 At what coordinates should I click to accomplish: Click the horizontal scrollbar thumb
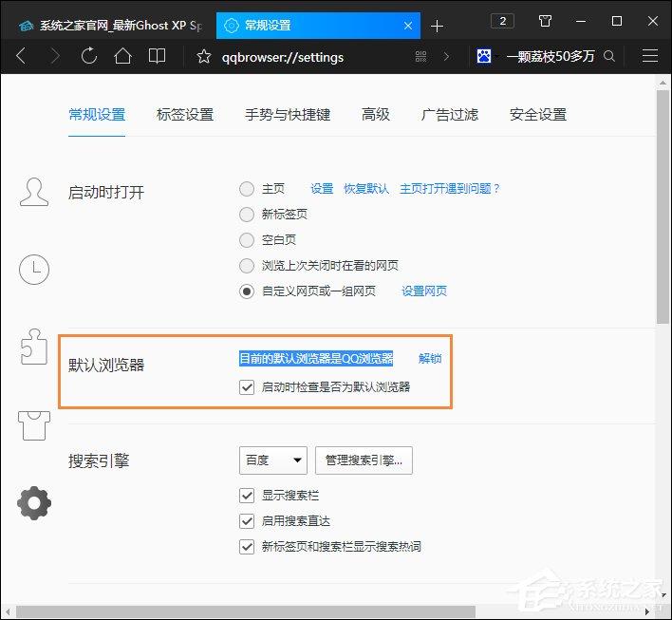click(x=246, y=611)
